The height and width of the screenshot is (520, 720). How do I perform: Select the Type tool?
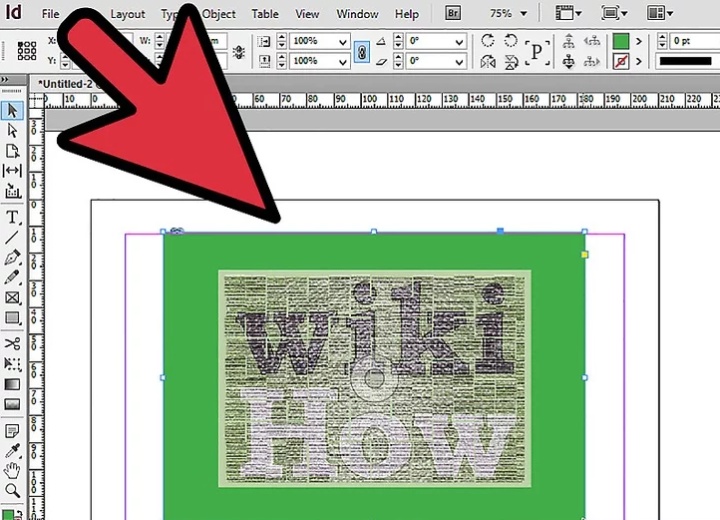point(12,217)
